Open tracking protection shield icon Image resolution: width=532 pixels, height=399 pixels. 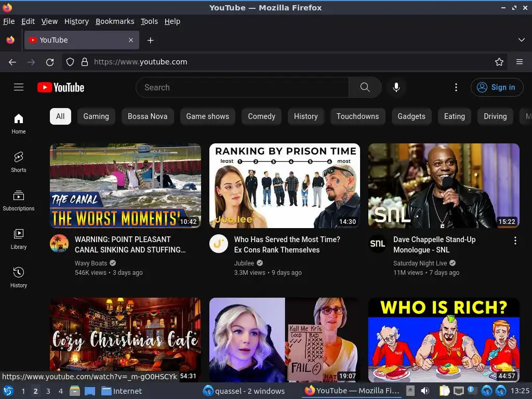tap(70, 62)
